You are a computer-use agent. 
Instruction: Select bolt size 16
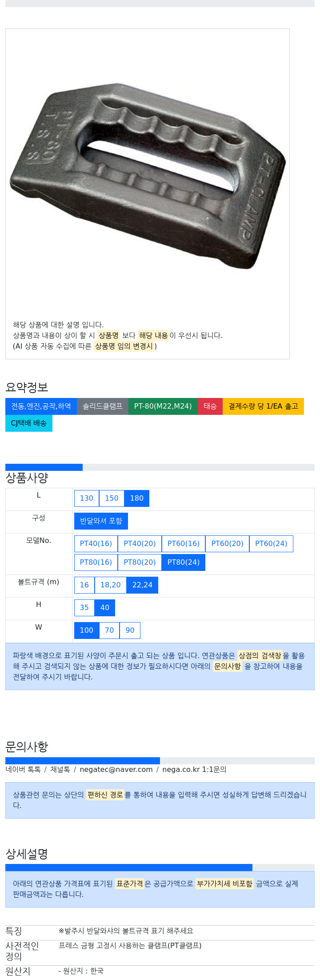coord(84,585)
